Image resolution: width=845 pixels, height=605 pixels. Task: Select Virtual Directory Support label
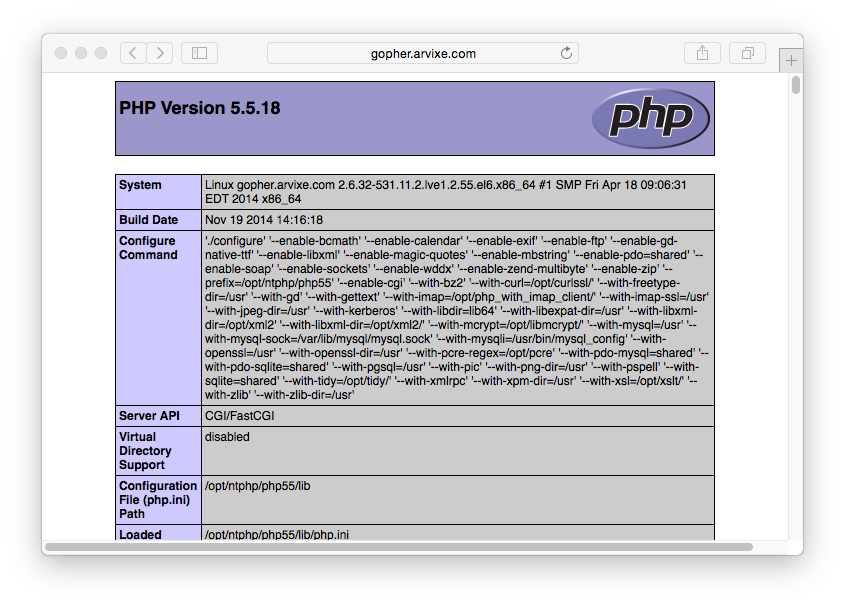(146, 451)
